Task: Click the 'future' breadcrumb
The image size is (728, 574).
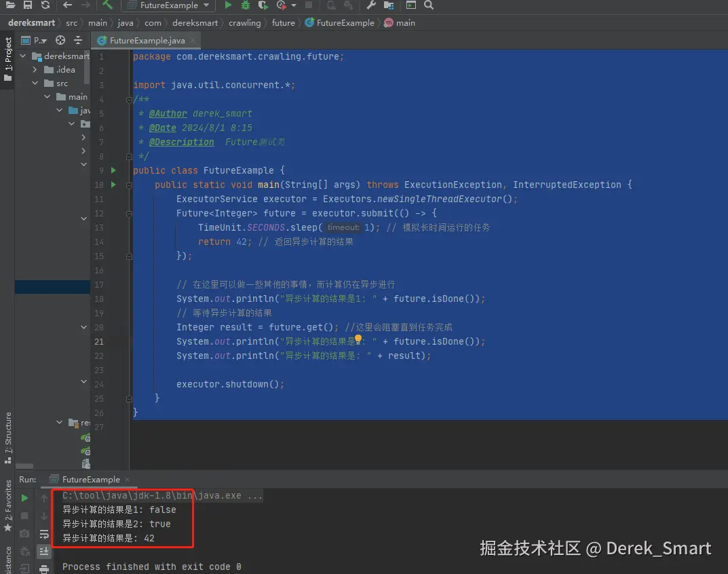Action: tap(283, 23)
